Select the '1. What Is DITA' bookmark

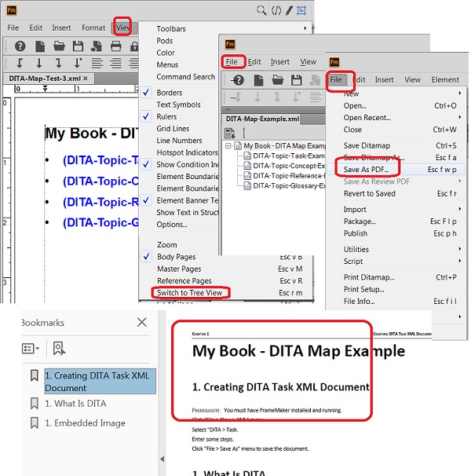(75, 404)
